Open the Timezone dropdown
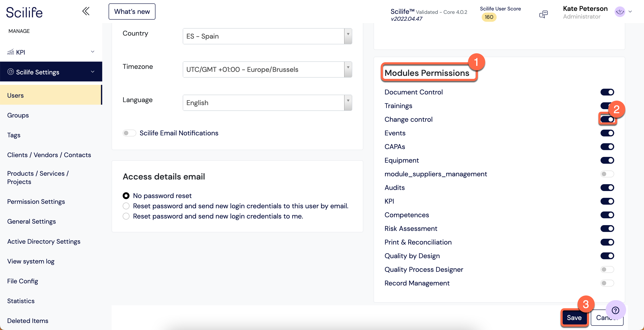This screenshot has width=644, height=330. [348, 69]
